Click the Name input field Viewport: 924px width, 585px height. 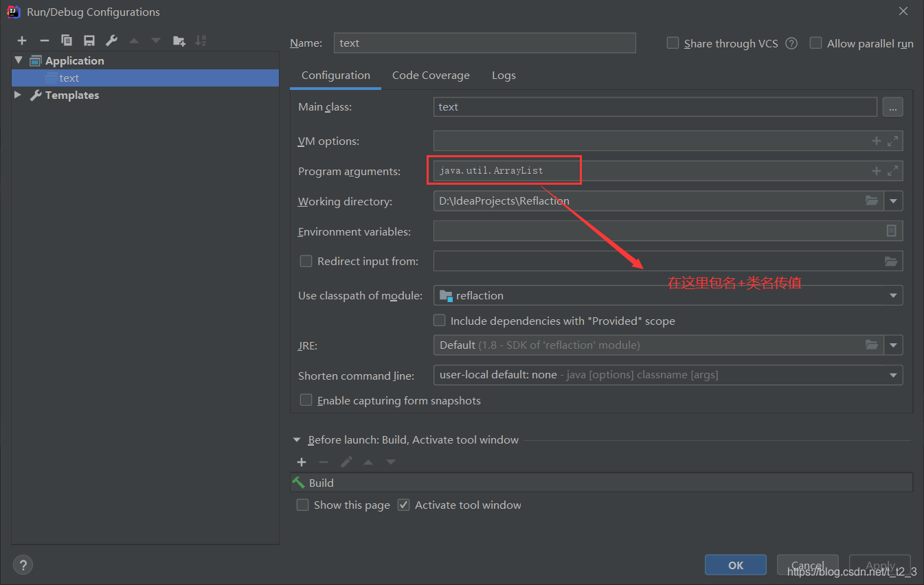click(x=485, y=43)
